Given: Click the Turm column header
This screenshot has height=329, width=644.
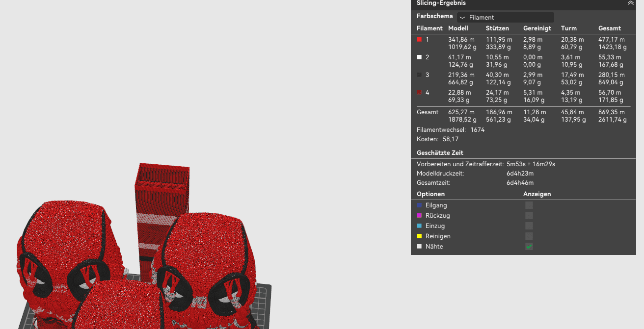Looking at the screenshot, I should coord(569,28).
